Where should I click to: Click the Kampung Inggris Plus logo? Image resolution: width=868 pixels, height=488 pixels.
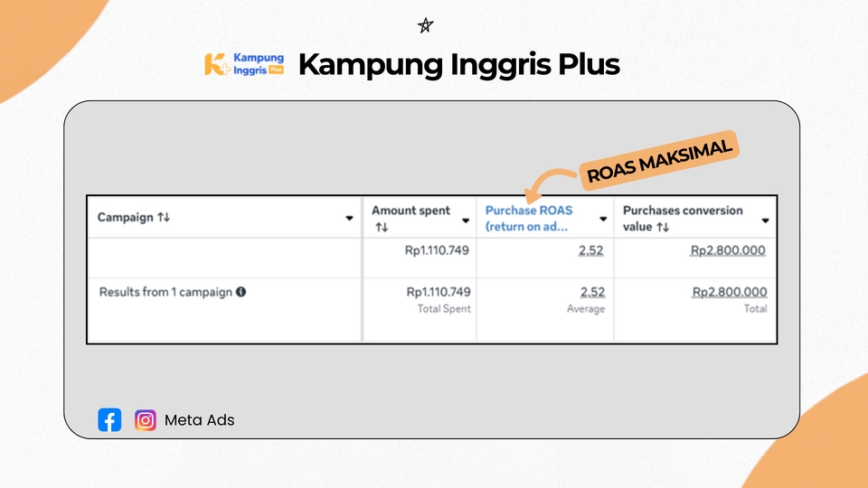point(244,64)
